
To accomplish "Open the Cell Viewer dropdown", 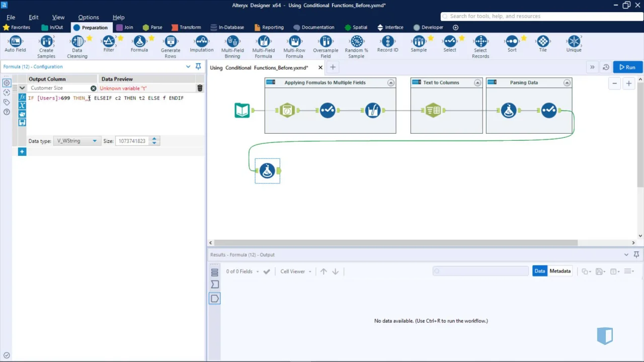I will [296, 271].
